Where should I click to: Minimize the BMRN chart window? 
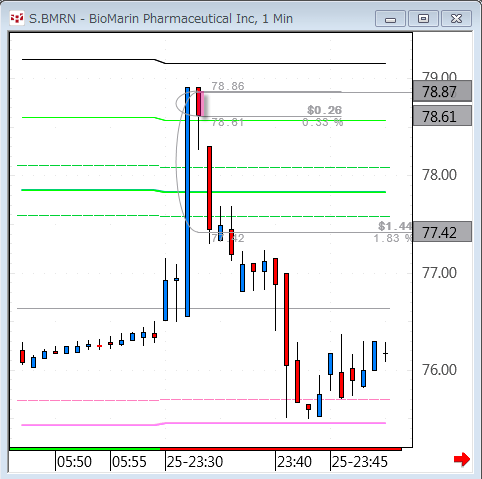click(x=390, y=18)
